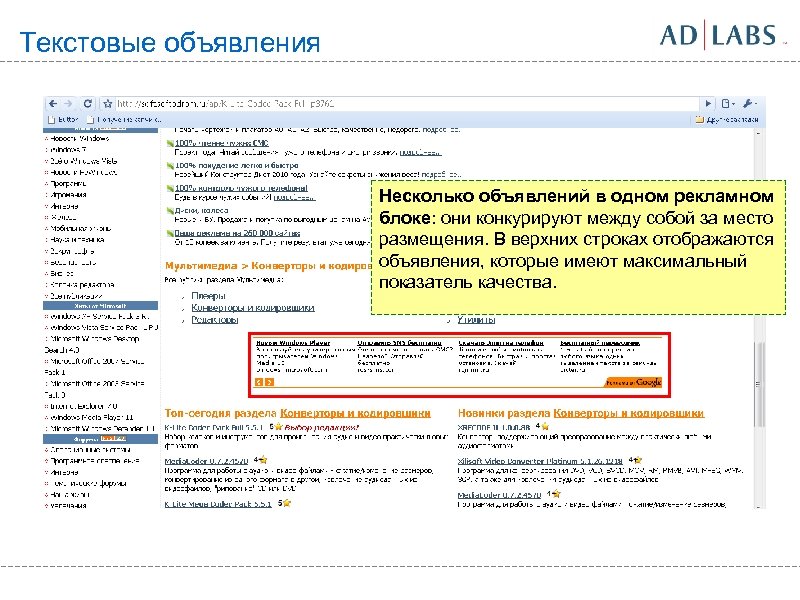Click star rating beside XRECODE II
This screenshot has width=800, height=600.
click(x=542, y=426)
